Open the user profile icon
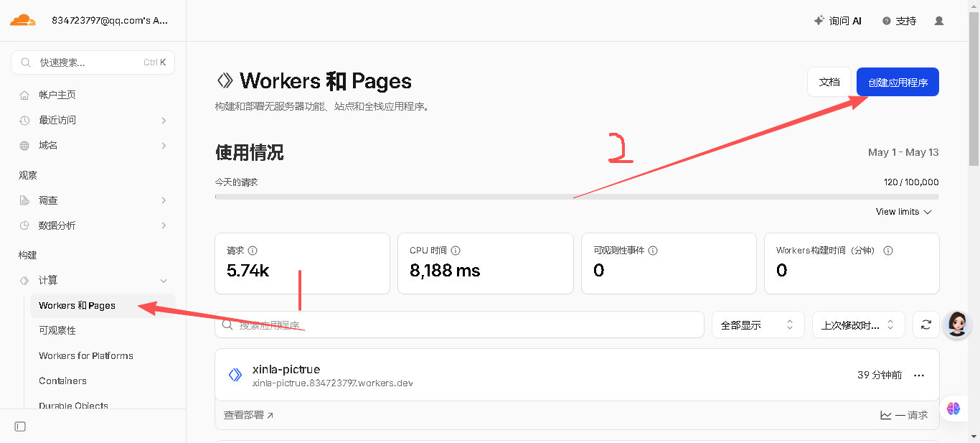Viewport: 980px width, 443px height. (939, 21)
